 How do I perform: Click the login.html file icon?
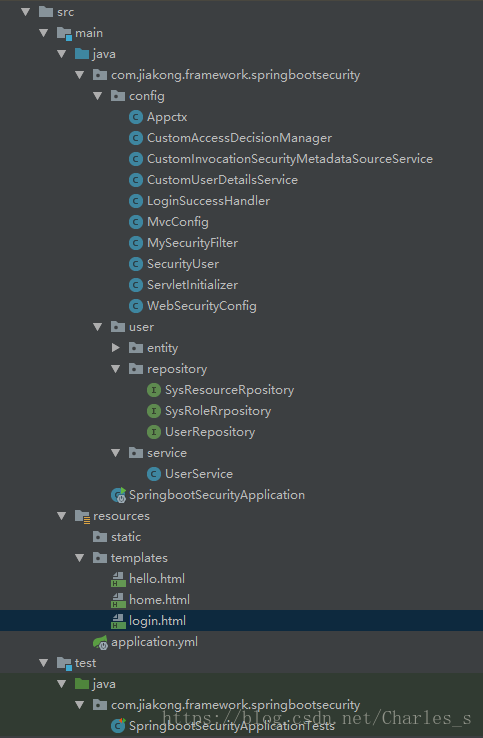[x=118, y=621]
